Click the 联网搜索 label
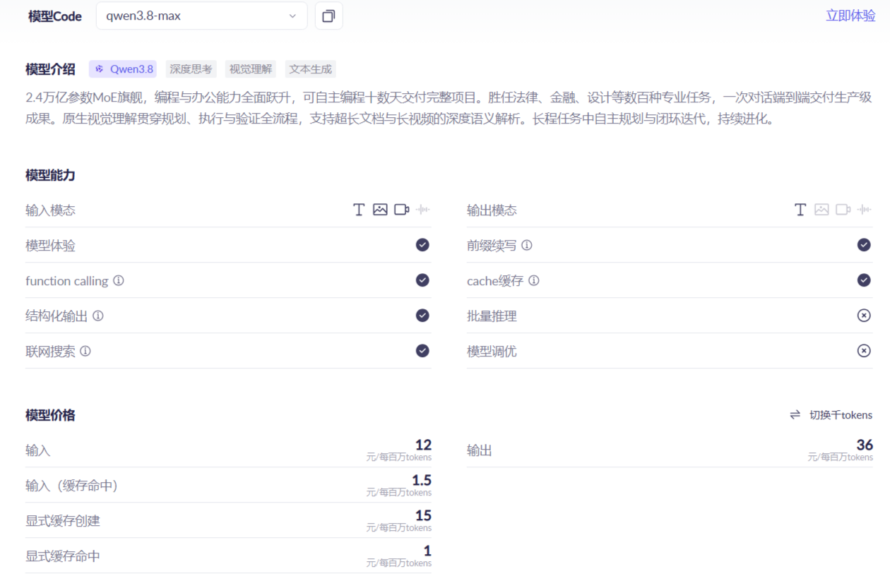Viewport: 890px width, 588px height. click(50, 352)
